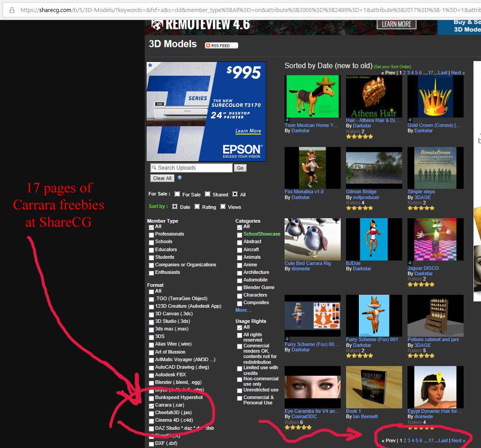Click the lock icon in address bar
This screenshot has height=448, width=481.
[12, 10]
